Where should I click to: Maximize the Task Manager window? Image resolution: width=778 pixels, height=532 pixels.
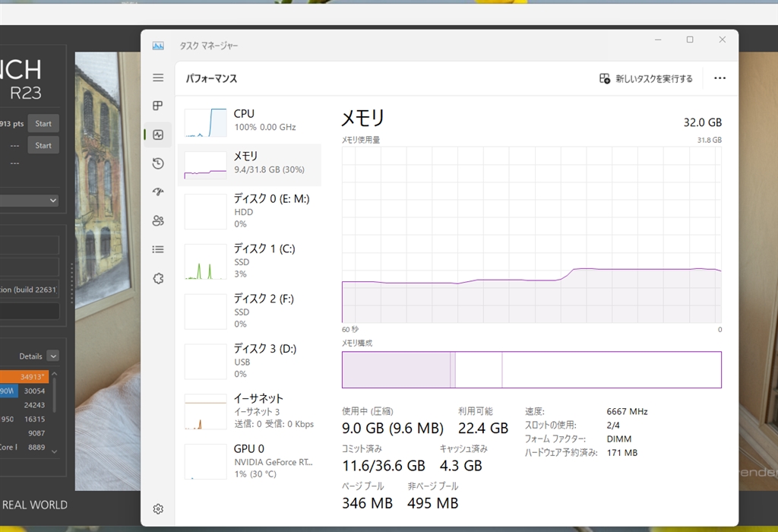coord(690,40)
